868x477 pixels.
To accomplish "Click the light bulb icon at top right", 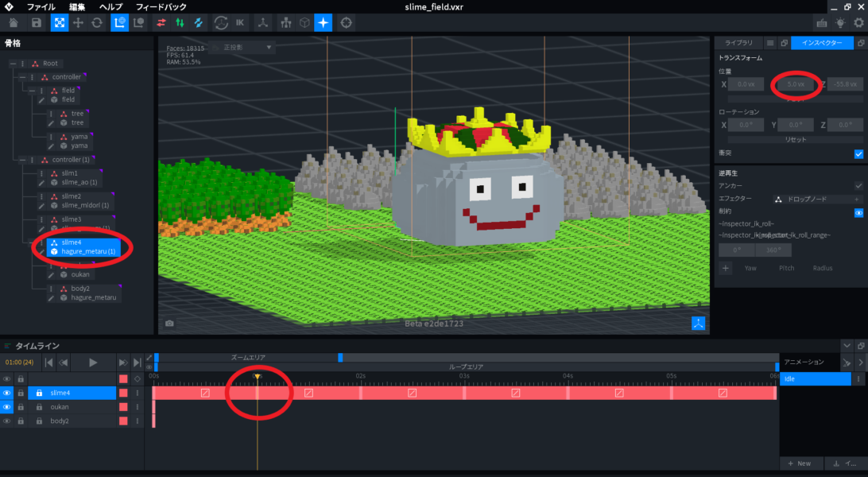I will (x=840, y=23).
